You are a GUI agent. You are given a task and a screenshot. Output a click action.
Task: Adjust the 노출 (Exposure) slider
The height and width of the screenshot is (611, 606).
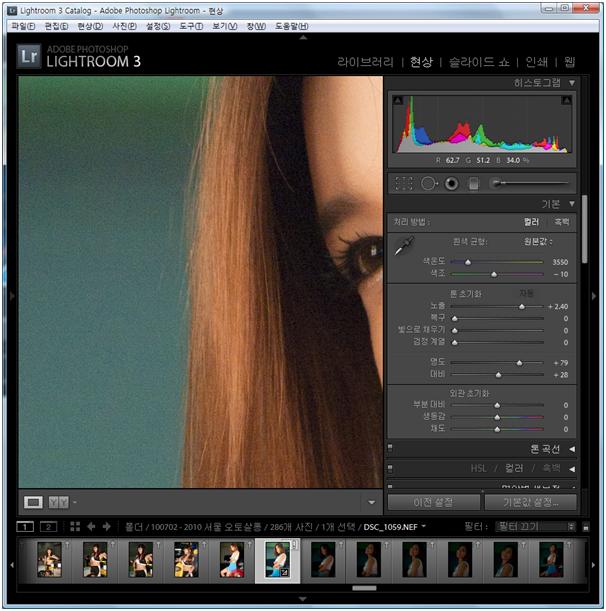(522, 307)
